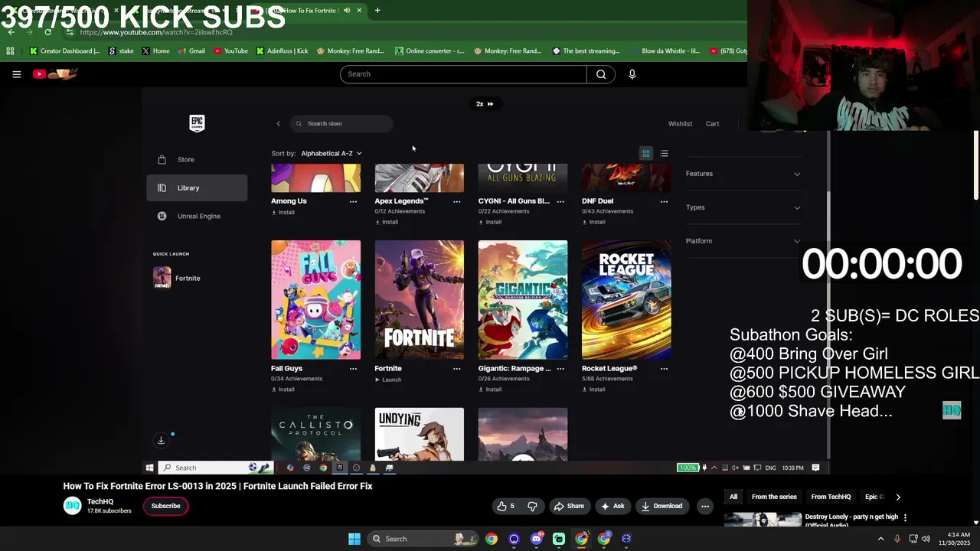The height and width of the screenshot is (551, 980).
Task: Open DNF Duel three-dot options menu
Action: (664, 201)
